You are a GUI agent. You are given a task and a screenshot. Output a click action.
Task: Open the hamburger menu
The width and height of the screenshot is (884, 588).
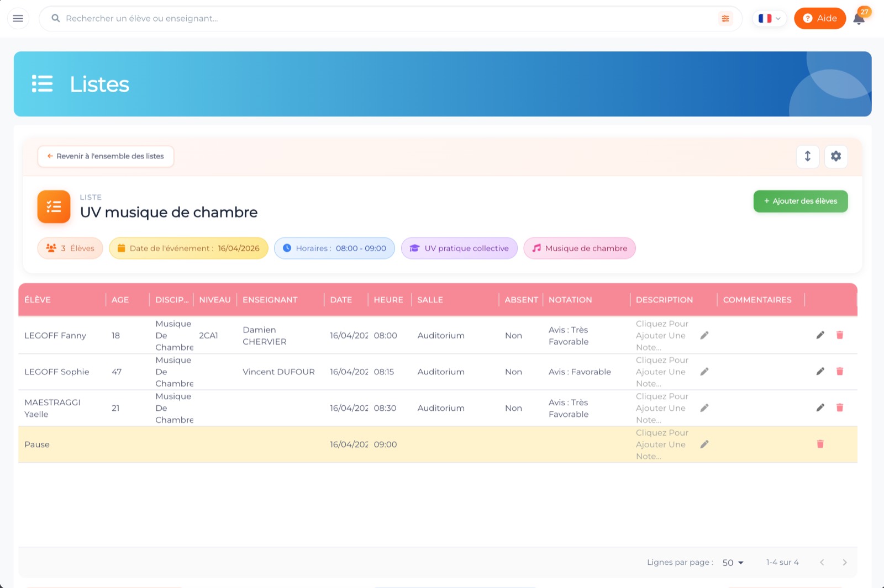click(18, 18)
